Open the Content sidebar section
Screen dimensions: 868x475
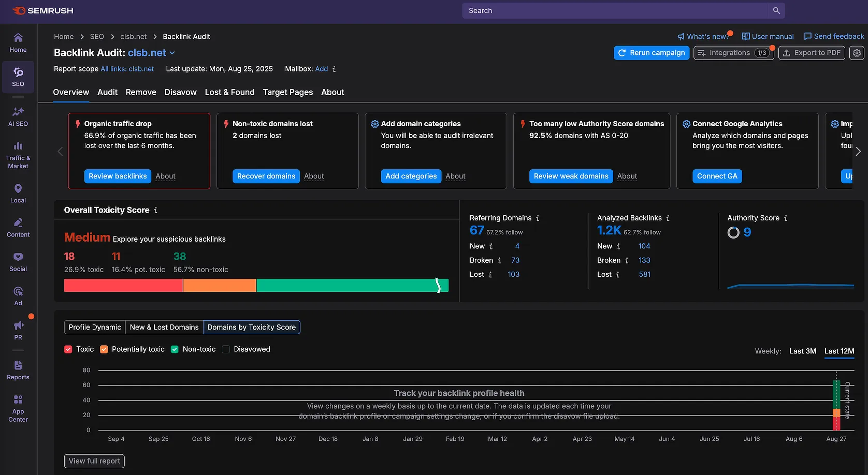tap(18, 227)
